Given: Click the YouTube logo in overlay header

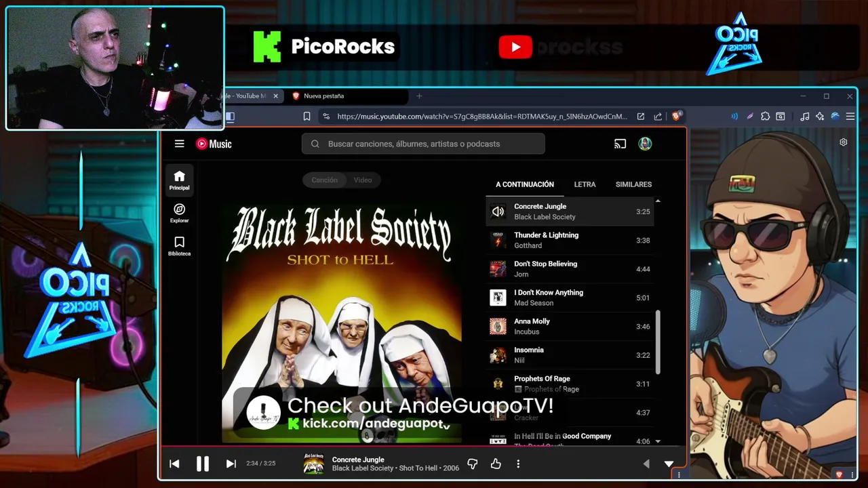Looking at the screenshot, I should [515, 47].
